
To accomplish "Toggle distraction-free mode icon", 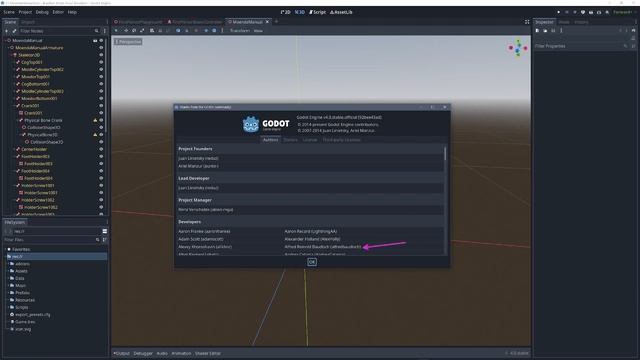I will point(527,22).
